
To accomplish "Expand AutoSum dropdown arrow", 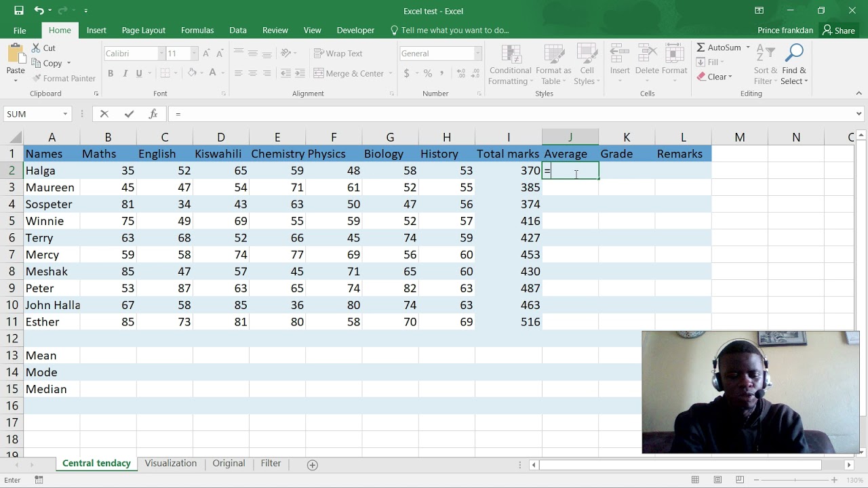I will (x=748, y=47).
